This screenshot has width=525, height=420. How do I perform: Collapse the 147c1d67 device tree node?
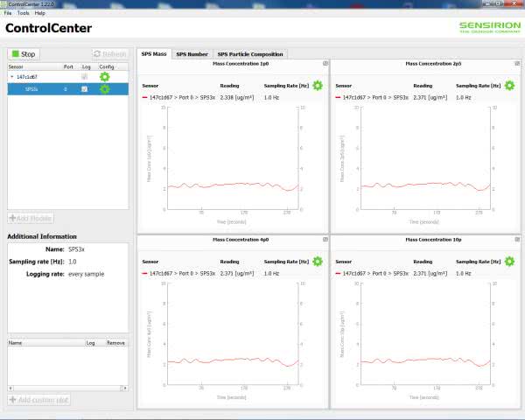coord(12,77)
